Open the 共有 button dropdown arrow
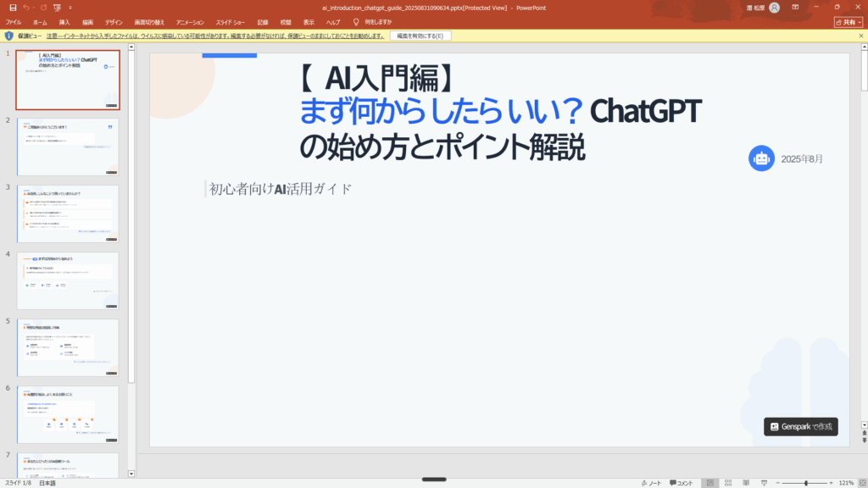This screenshot has width=868, height=488. coord(860,23)
